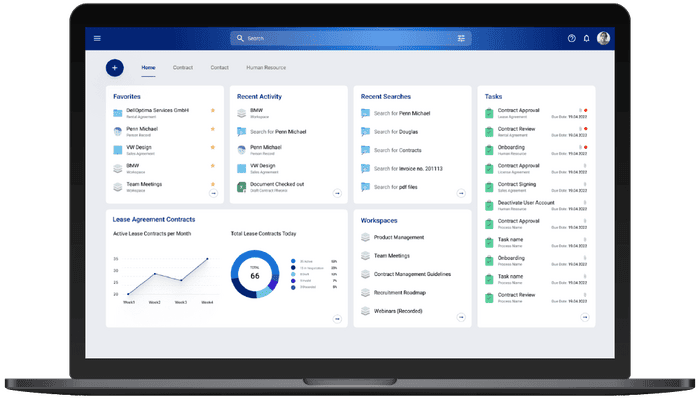The image size is (700, 399).
Task: Open Search for Penn Michael in Recent Searches
Action: [402, 113]
